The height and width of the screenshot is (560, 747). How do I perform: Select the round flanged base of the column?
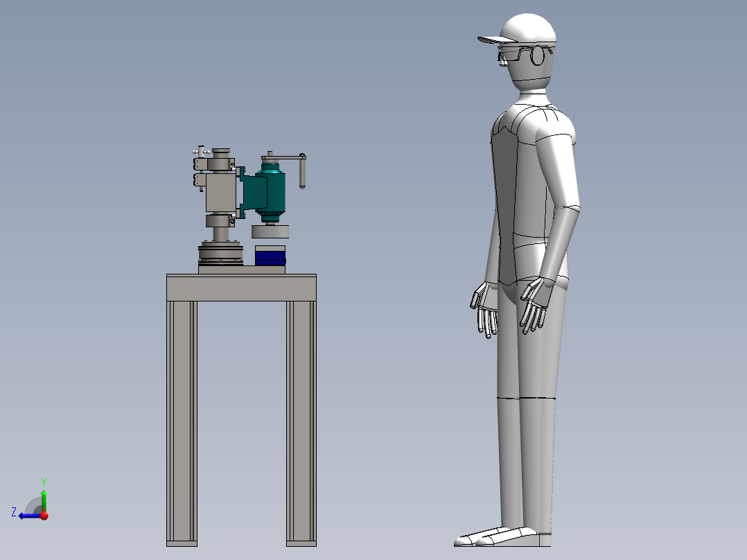click(x=220, y=253)
